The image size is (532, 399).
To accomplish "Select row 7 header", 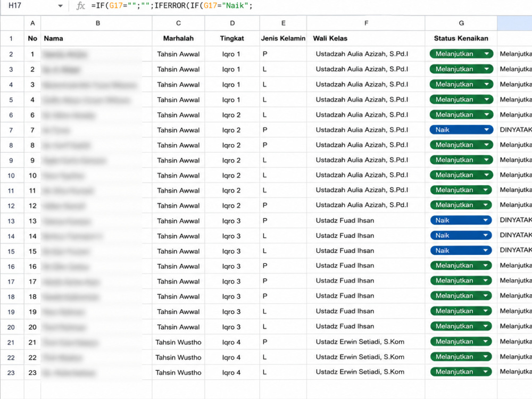I will click(11, 130).
